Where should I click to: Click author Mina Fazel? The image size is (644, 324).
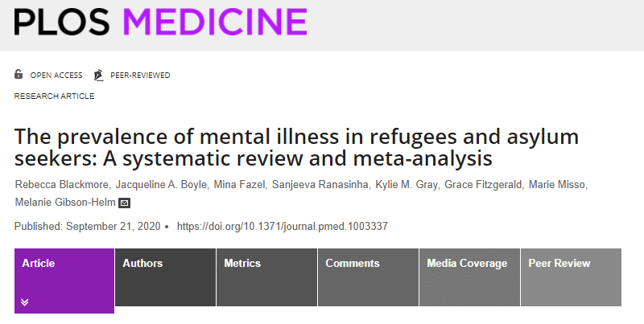coord(239,185)
